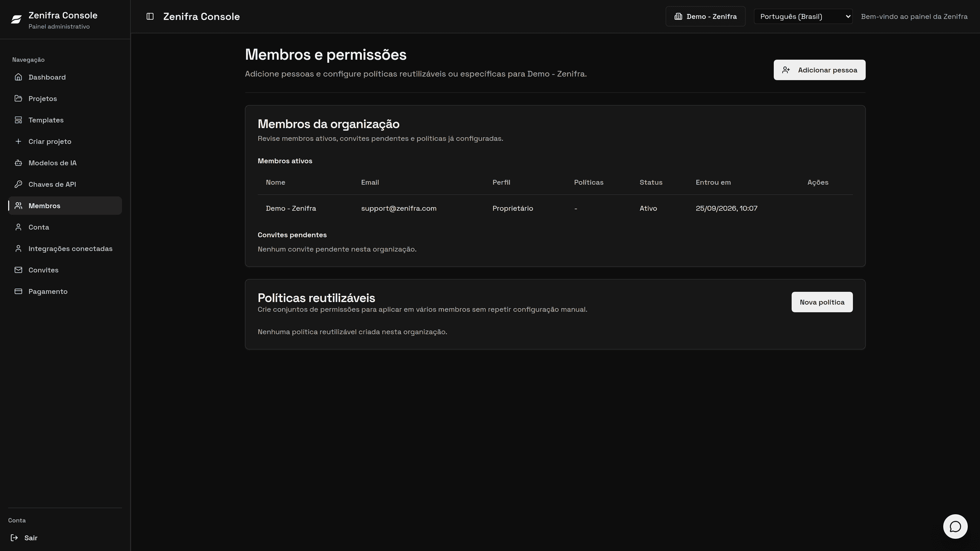Open the Demo - Zenifra organization switcher
This screenshot has width=980, height=551.
click(705, 16)
